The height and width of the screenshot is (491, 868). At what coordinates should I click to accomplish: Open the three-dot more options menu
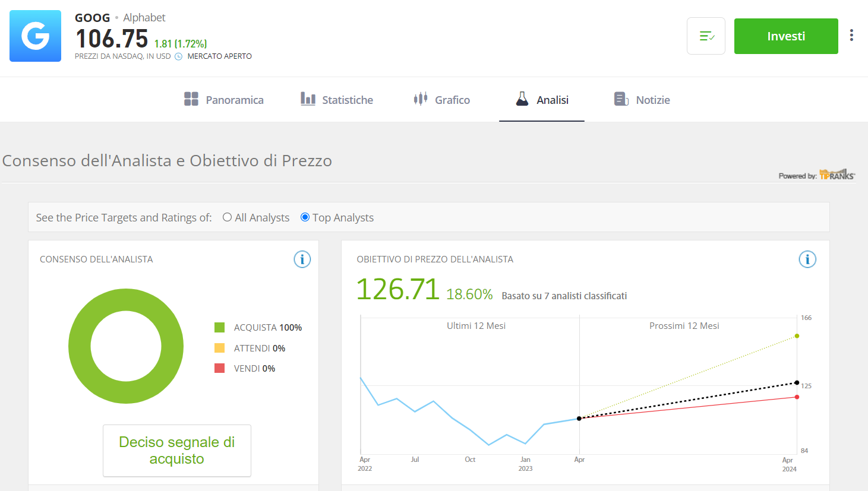coord(851,35)
